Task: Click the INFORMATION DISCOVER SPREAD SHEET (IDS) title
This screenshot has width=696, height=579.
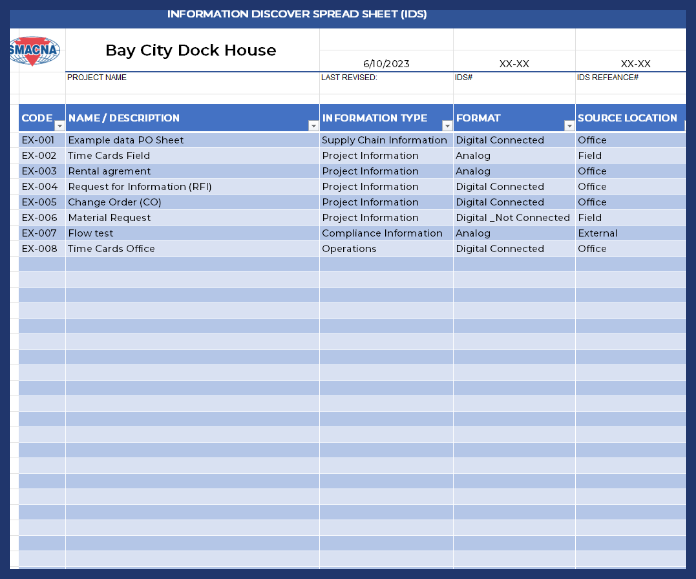Action: (x=297, y=14)
